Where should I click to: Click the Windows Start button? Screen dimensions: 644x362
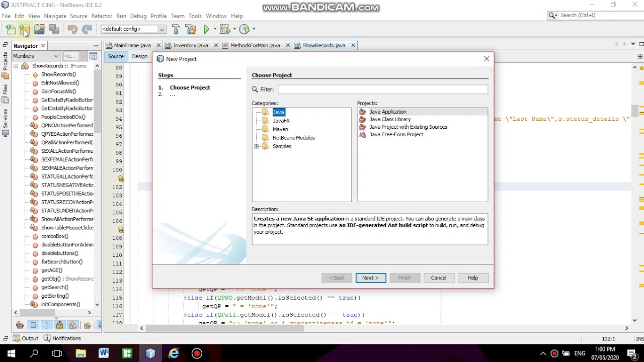[11, 353]
